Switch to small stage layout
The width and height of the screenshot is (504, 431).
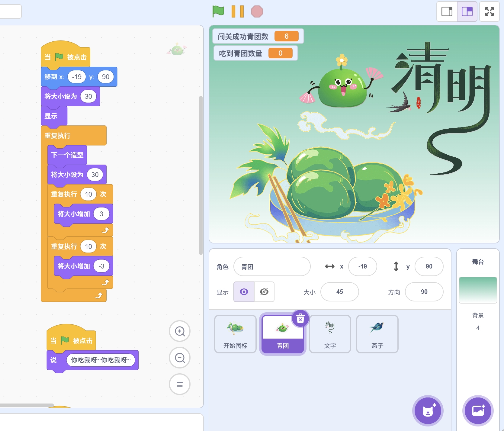(x=447, y=11)
